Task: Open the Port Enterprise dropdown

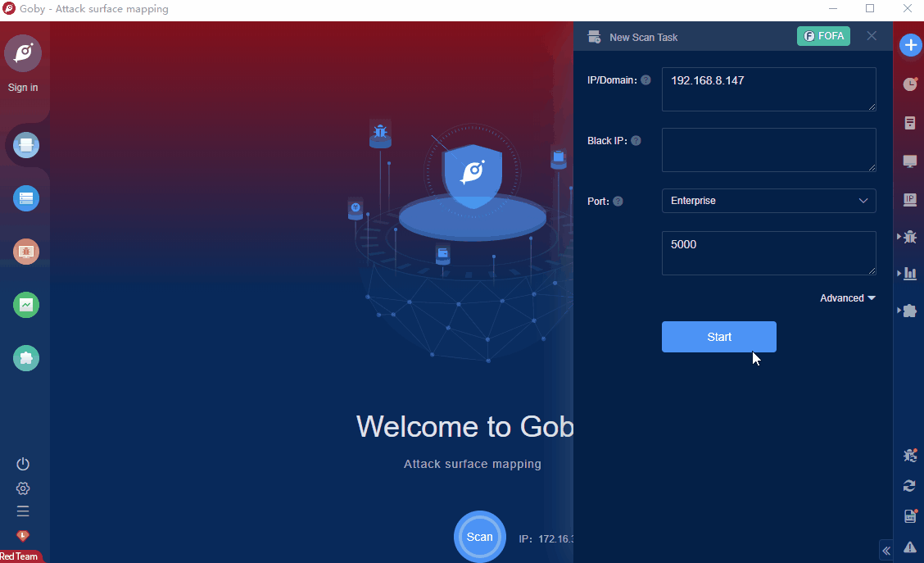Action: click(x=768, y=201)
